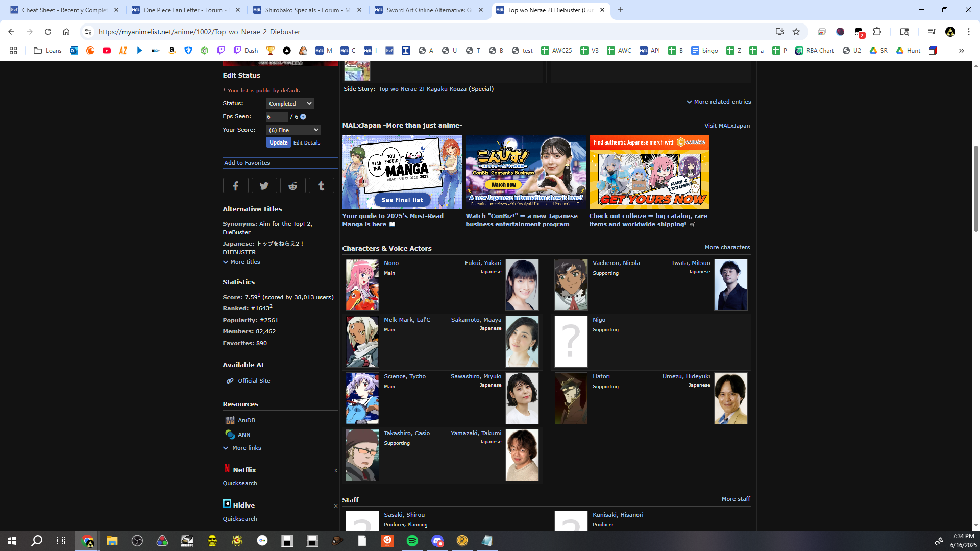
Task: Open File Explorer from taskbar
Action: click(x=112, y=541)
